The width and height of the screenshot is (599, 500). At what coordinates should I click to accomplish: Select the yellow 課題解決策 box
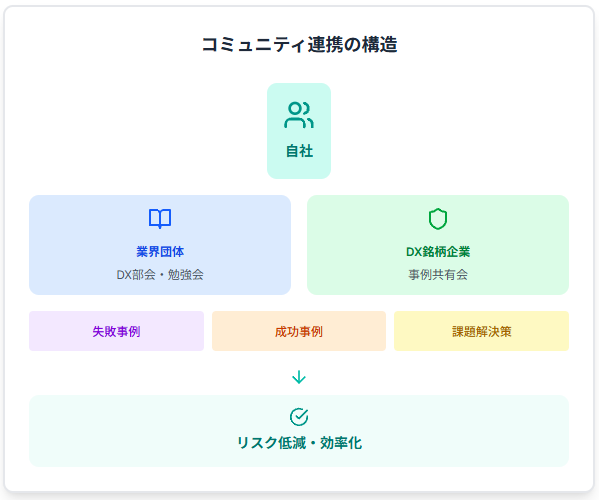pos(481,331)
